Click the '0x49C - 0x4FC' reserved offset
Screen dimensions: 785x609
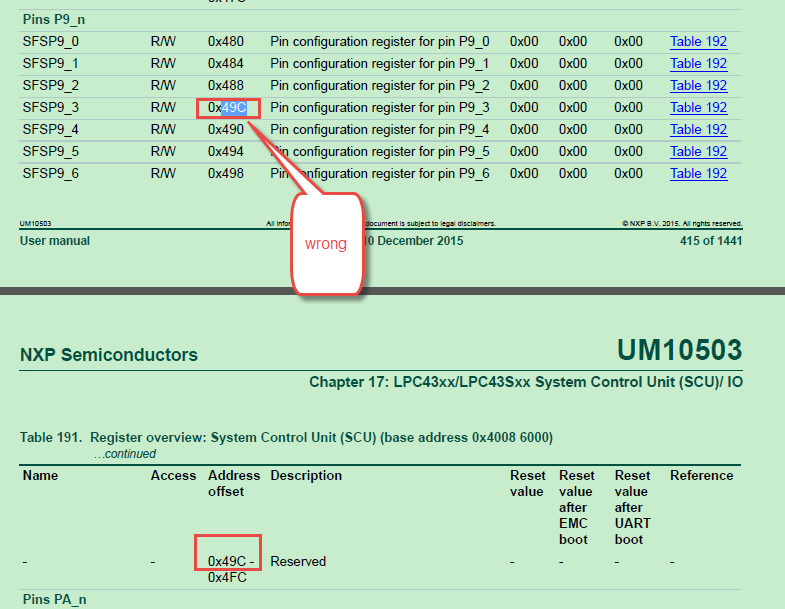tap(231, 569)
